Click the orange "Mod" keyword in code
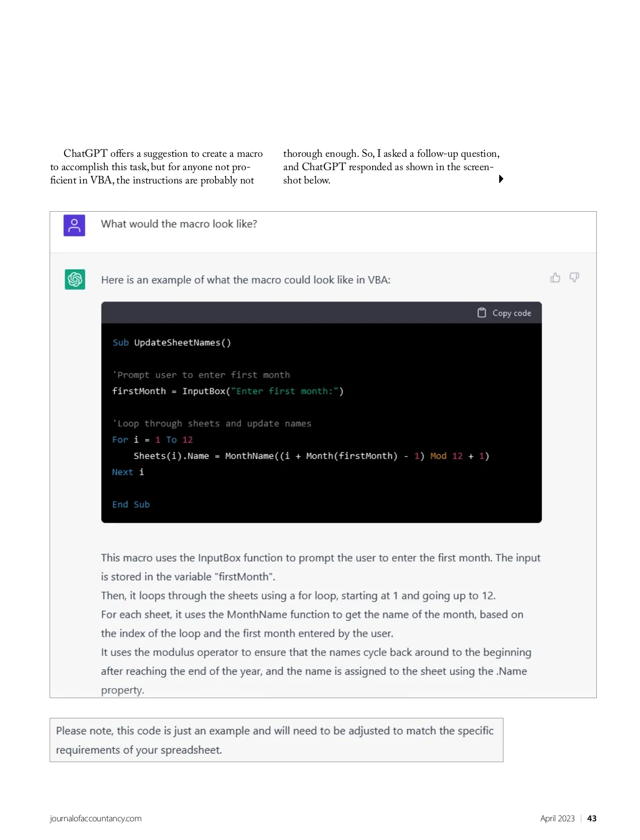 click(438, 456)
